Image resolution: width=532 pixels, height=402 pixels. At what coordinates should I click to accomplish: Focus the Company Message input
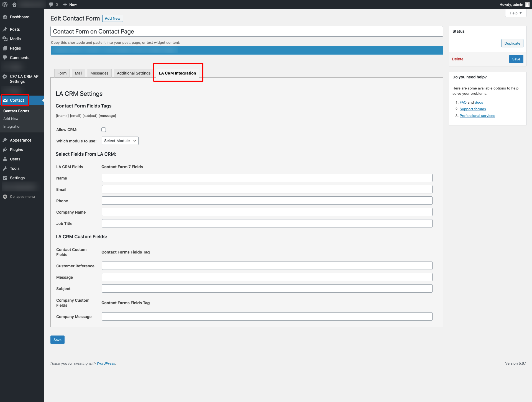coord(267,316)
